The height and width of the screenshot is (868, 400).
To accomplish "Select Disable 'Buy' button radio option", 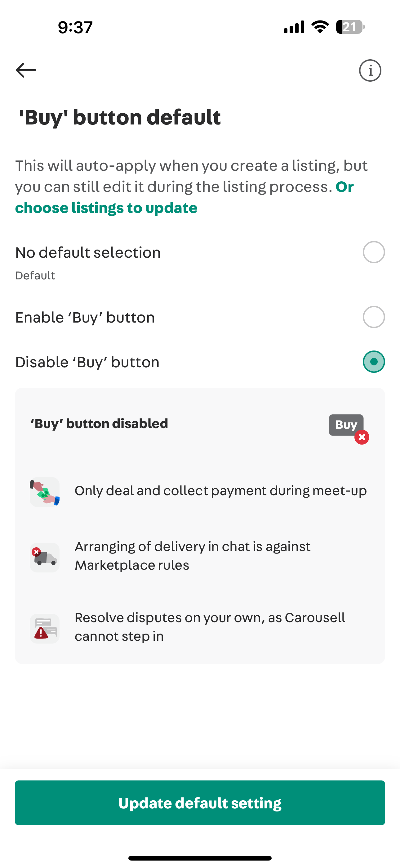I will pos(374,362).
